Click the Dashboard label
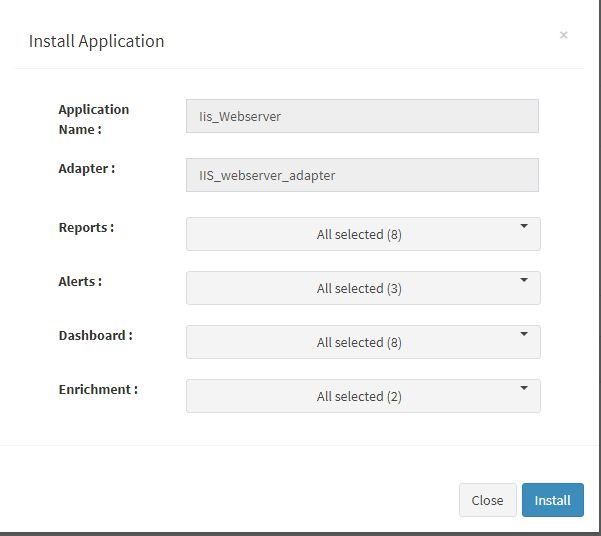The height and width of the screenshot is (536, 601). [95, 335]
